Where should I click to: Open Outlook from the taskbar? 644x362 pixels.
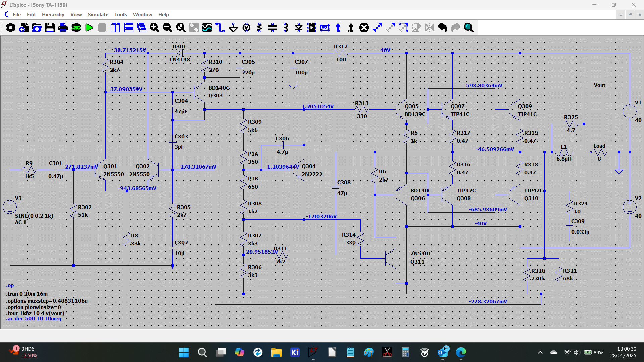tap(443, 352)
